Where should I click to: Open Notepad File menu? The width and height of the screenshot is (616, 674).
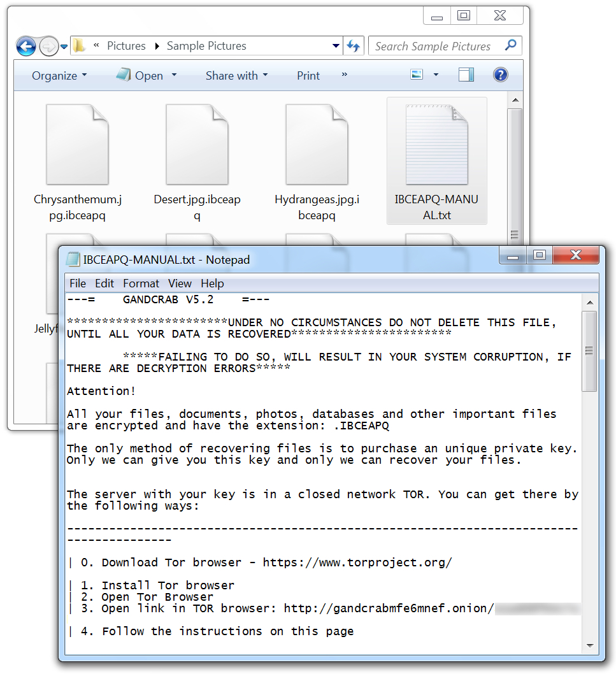[x=78, y=283]
